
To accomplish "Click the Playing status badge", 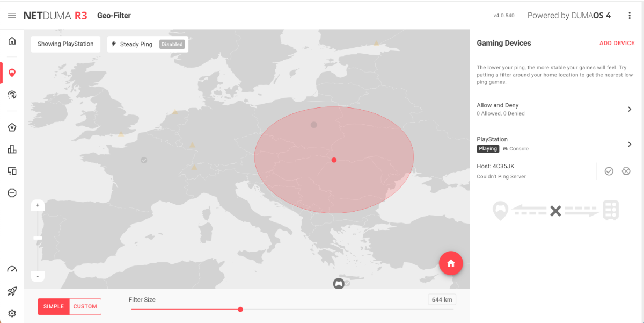I will [488, 149].
